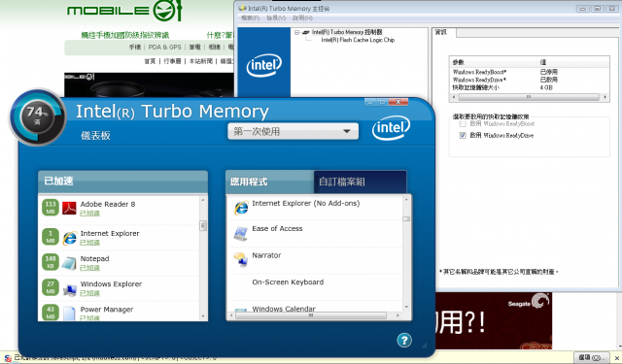Screen dimensions: 622x364
Task: Click the applications list scroll-down arrow
Action: point(406,307)
